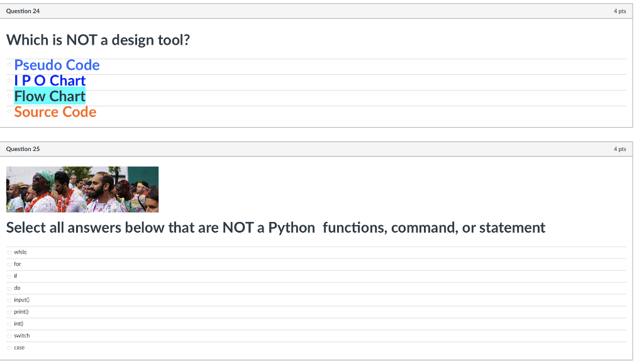
Task: Choose the Flow Chart radio option
Action: pyautogui.click(x=9, y=96)
